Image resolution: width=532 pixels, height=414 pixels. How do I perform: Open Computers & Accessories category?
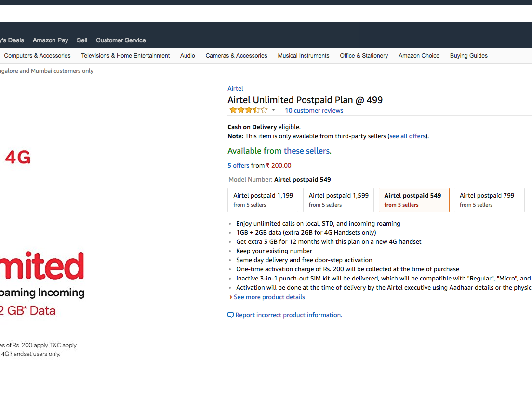pyautogui.click(x=37, y=56)
